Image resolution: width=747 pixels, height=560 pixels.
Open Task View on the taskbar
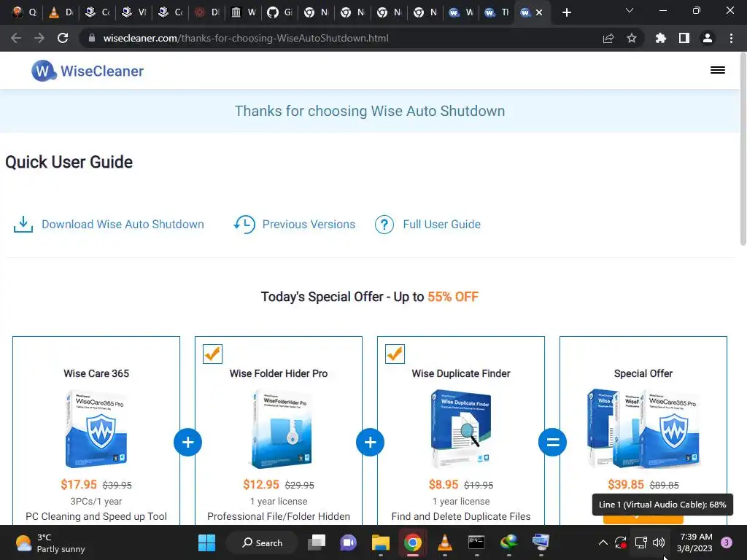(x=317, y=542)
